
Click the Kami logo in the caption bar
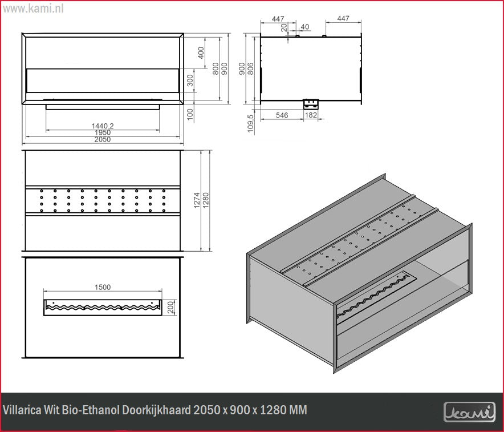pos(469,410)
